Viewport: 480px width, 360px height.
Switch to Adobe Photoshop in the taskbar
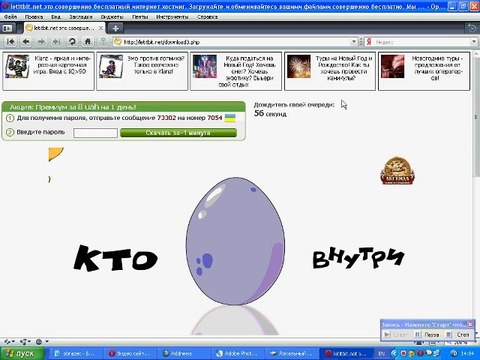239,353
